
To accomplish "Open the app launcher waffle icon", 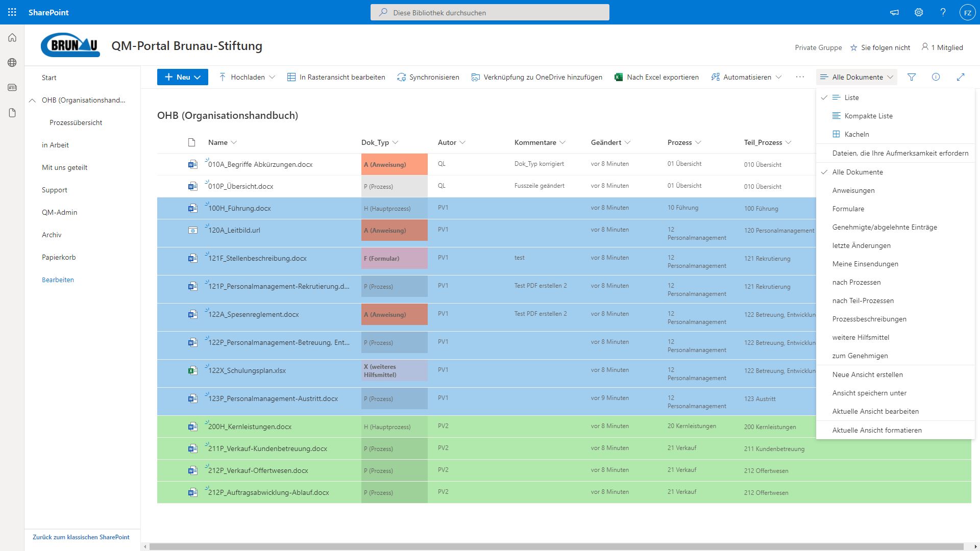I will (12, 12).
